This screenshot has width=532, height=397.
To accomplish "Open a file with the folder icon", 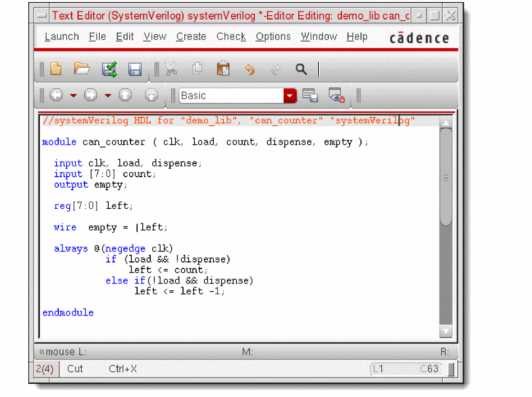I will [x=82, y=69].
